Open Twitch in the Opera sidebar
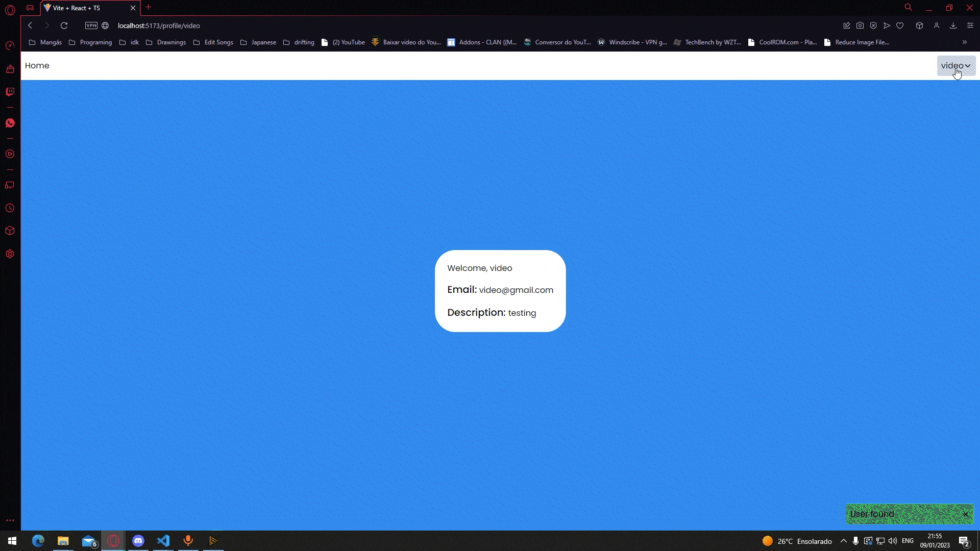980x551 pixels. (x=10, y=92)
